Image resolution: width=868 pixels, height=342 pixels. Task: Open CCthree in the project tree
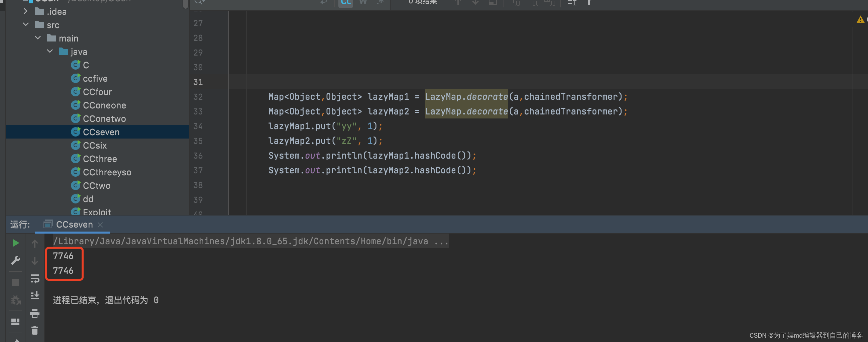tap(100, 159)
